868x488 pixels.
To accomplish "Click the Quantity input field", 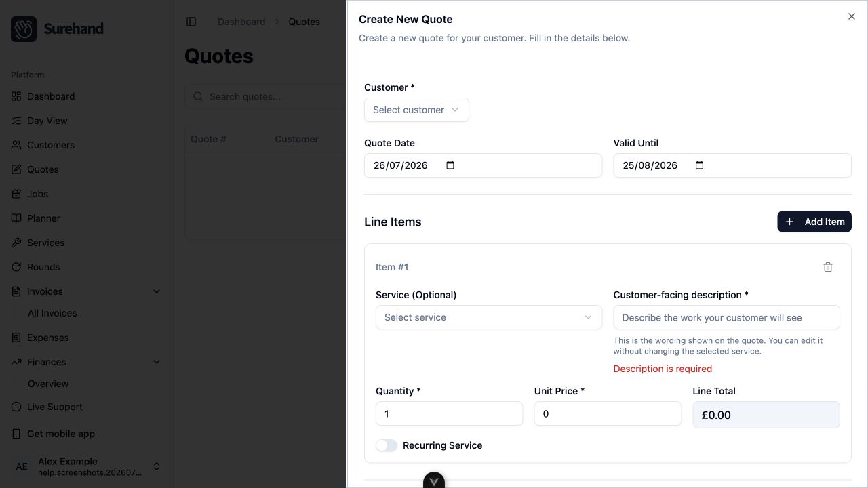I will pyautogui.click(x=449, y=413).
